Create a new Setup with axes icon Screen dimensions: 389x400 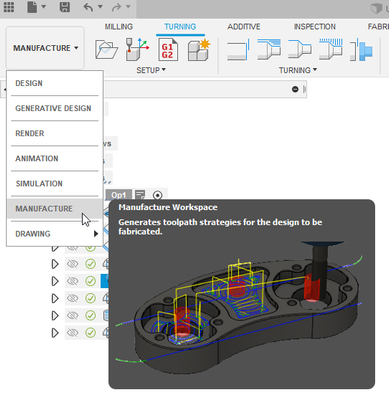[137, 49]
